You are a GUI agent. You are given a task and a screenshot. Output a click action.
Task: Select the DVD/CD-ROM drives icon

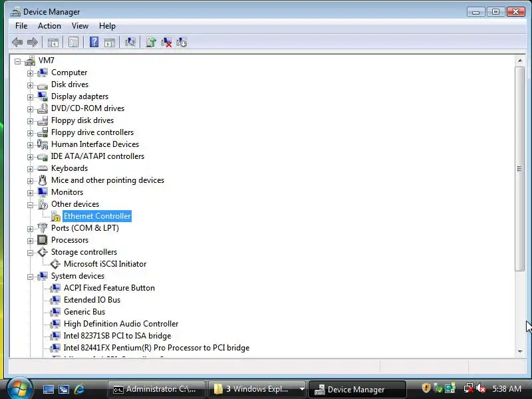pos(43,108)
